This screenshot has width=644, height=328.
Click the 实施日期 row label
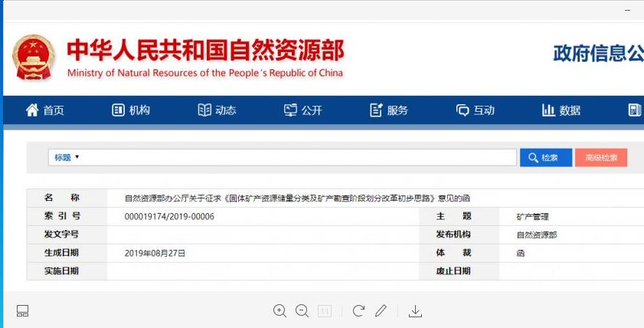[x=61, y=271]
